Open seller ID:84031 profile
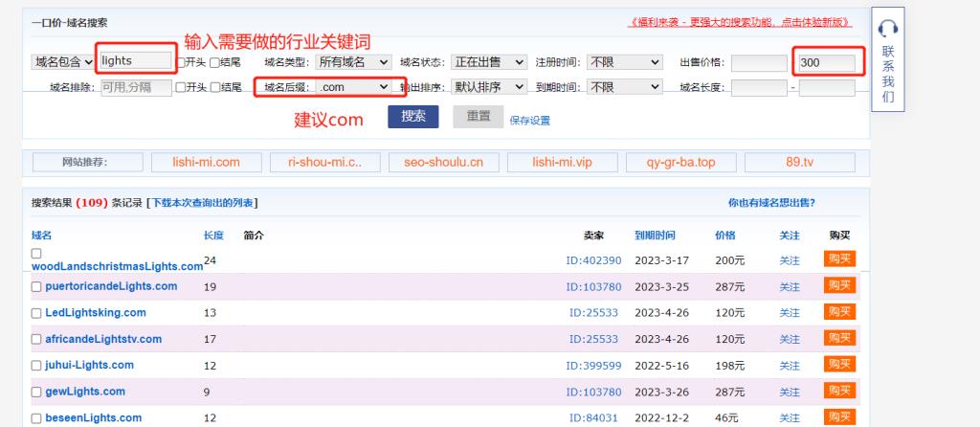The image size is (980, 427). click(x=595, y=418)
